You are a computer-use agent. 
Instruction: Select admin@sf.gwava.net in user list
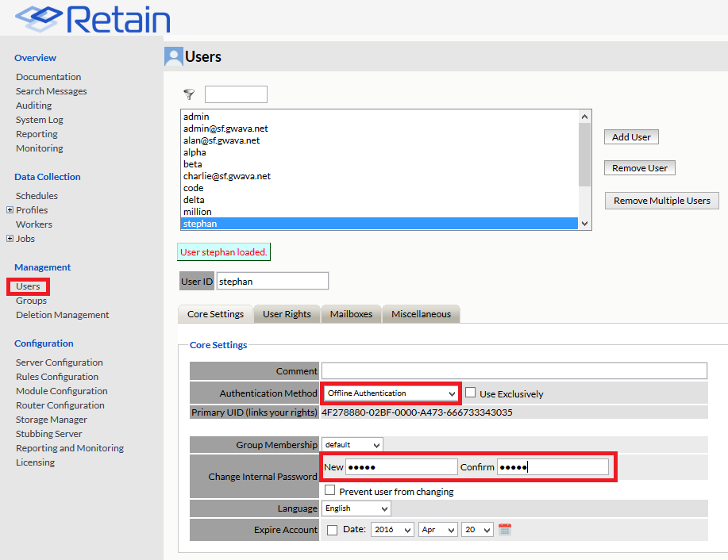tap(379, 128)
